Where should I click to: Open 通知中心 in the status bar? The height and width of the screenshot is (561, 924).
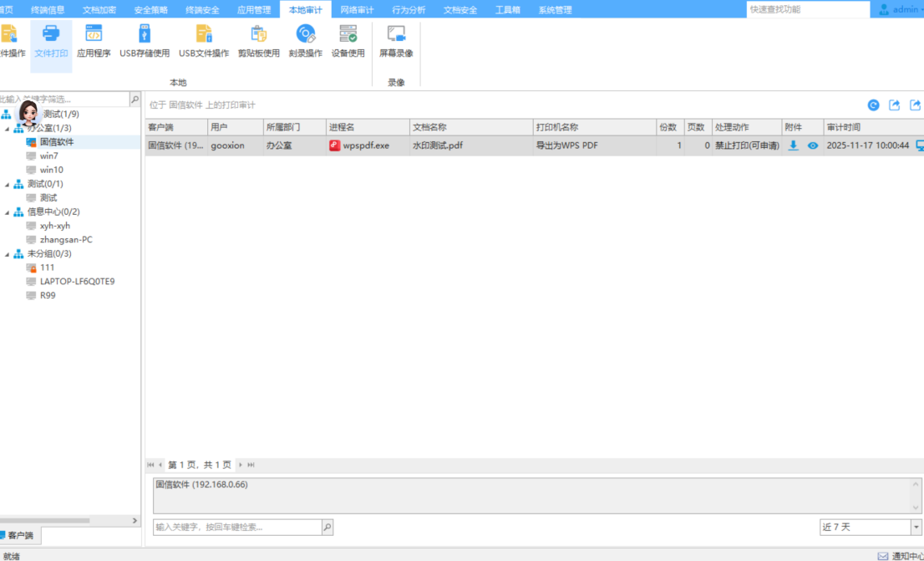click(901, 556)
